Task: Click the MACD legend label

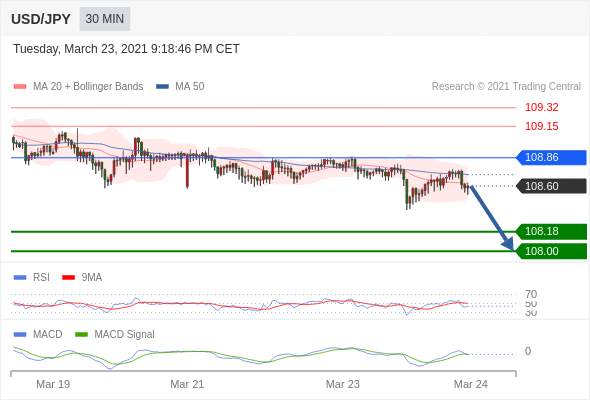Action: click(x=48, y=335)
